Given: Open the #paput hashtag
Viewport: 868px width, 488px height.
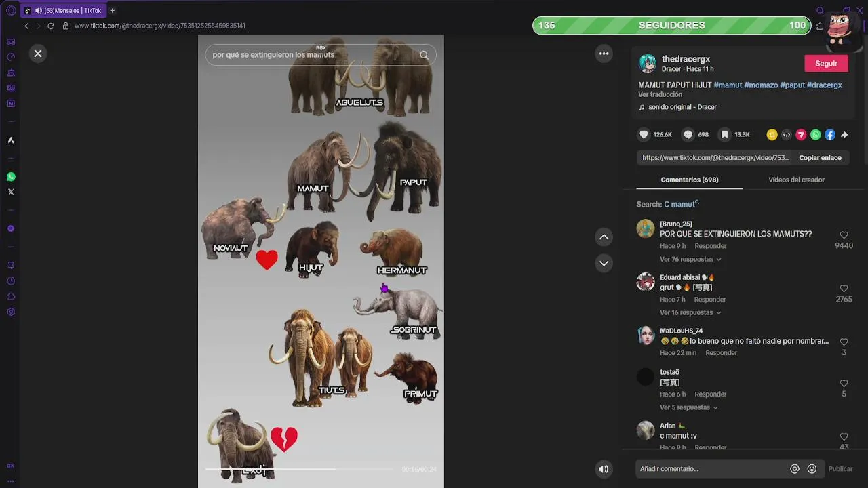Looking at the screenshot, I should (x=792, y=85).
